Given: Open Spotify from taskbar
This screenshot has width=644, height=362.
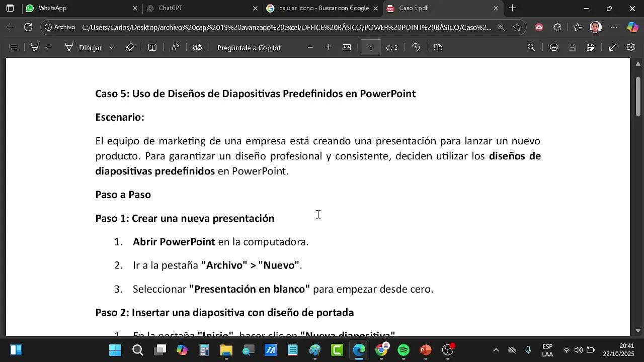Looking at the screenshot, I should [404, 350].
